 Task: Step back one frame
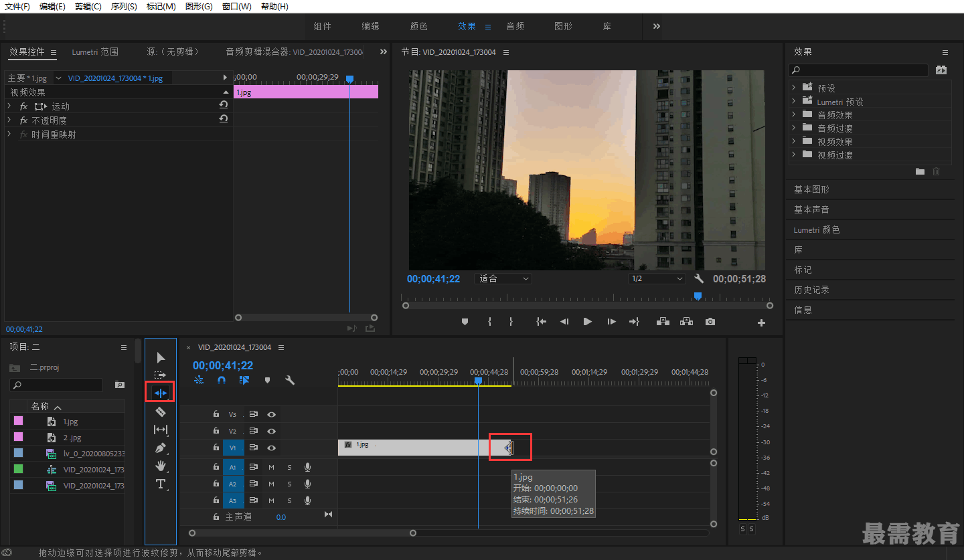coord(564,322)
